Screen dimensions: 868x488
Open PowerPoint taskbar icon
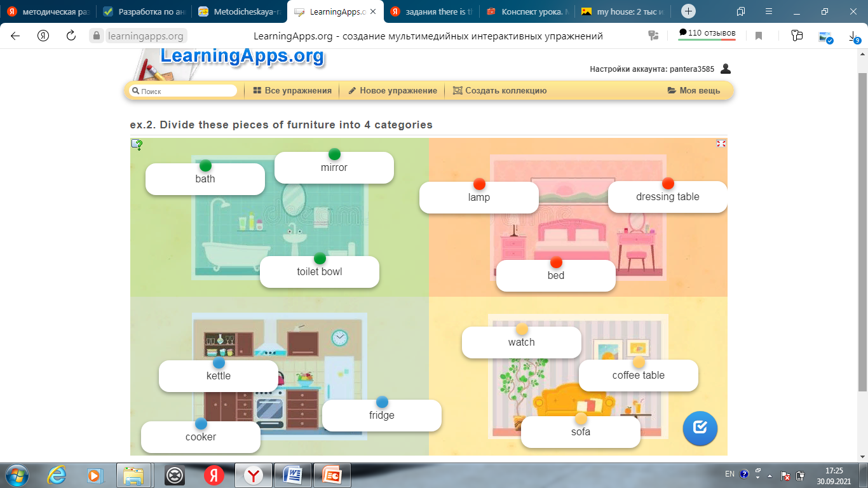332,475
